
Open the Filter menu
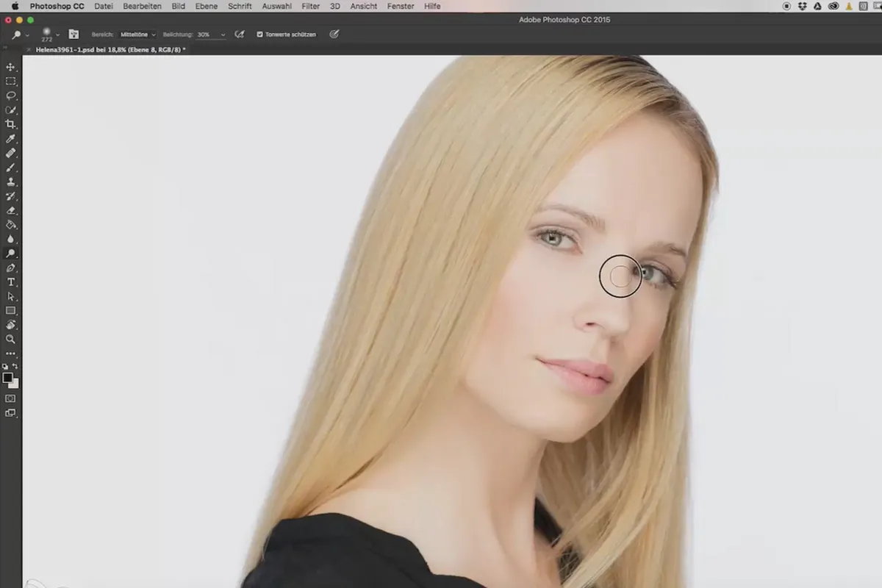click(310, 6)
